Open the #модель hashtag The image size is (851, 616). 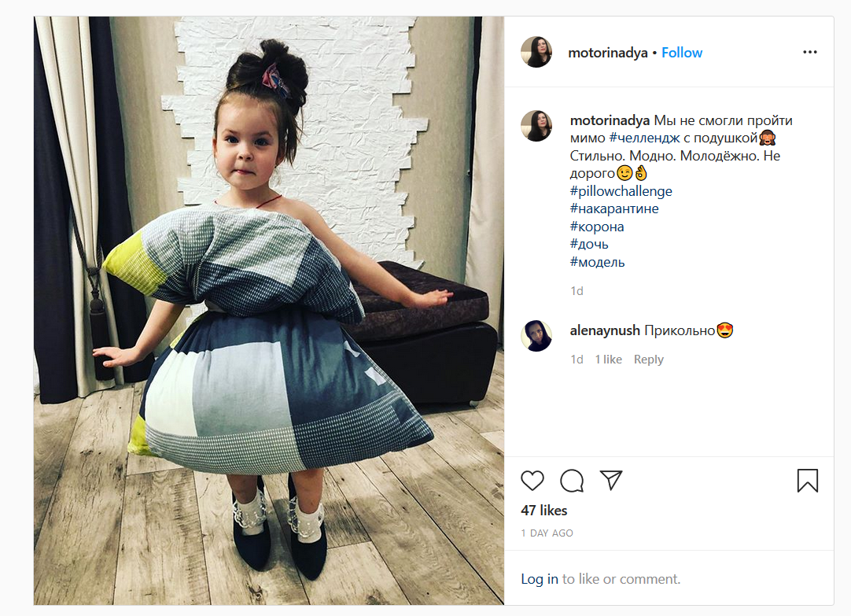click(x=598, y=262)
